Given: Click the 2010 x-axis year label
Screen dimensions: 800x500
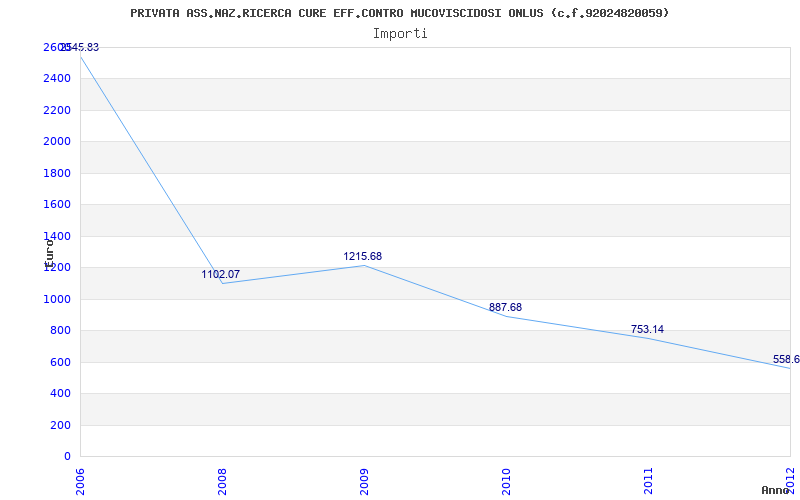Looking at the screenshot, I should (x=506, y=481).
